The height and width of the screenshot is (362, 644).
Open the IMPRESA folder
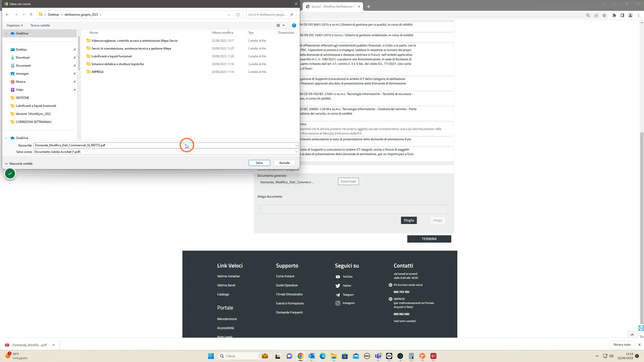click(97, 72)
